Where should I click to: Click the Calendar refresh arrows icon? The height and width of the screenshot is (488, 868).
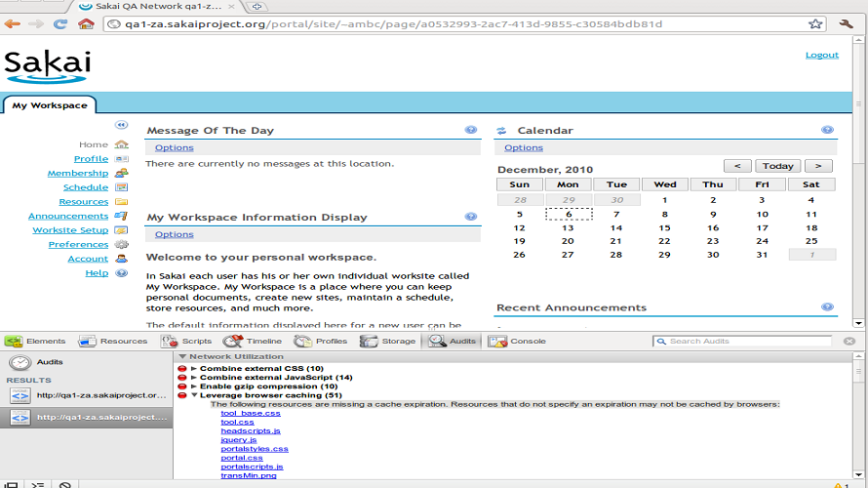coord(501,131)
